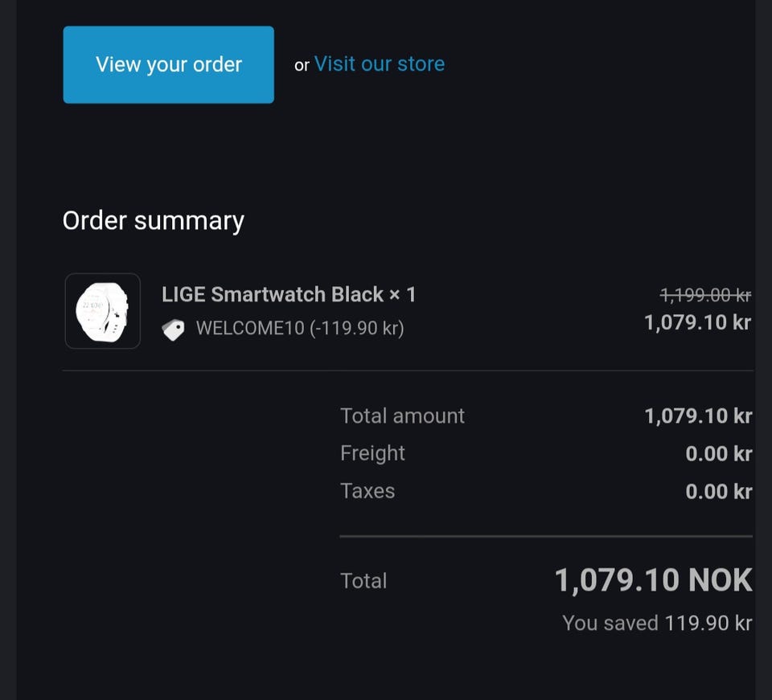Image resolution: width=772 pixels, height=700 pixels.
Task: Click the Taxes value 0.00 kr
Action: [718, 491]
